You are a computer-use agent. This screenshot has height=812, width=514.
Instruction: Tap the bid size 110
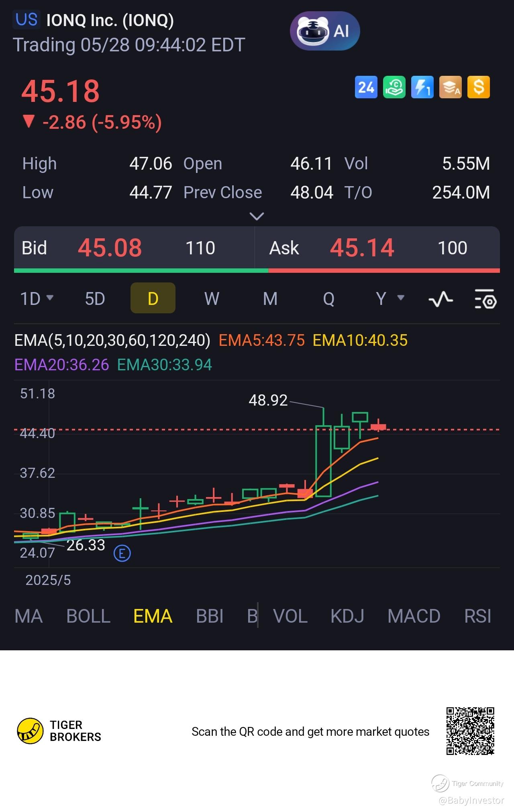(x=200, y=248)
